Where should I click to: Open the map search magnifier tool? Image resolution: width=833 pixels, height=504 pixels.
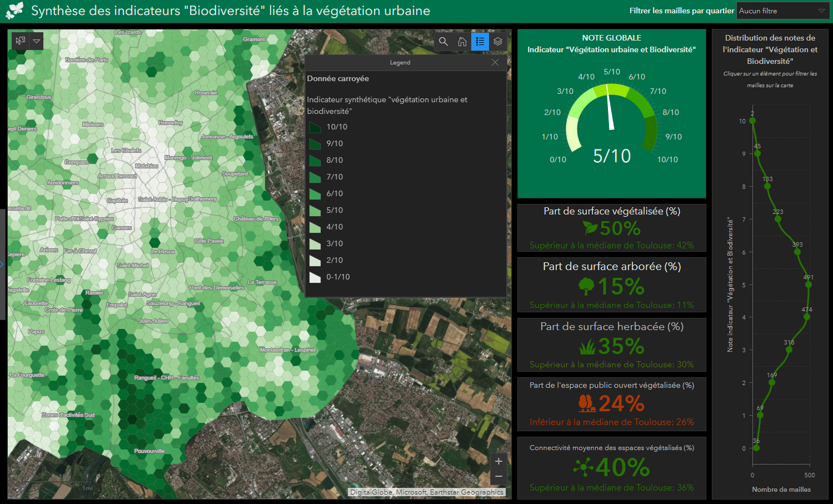tap(443, 41)
